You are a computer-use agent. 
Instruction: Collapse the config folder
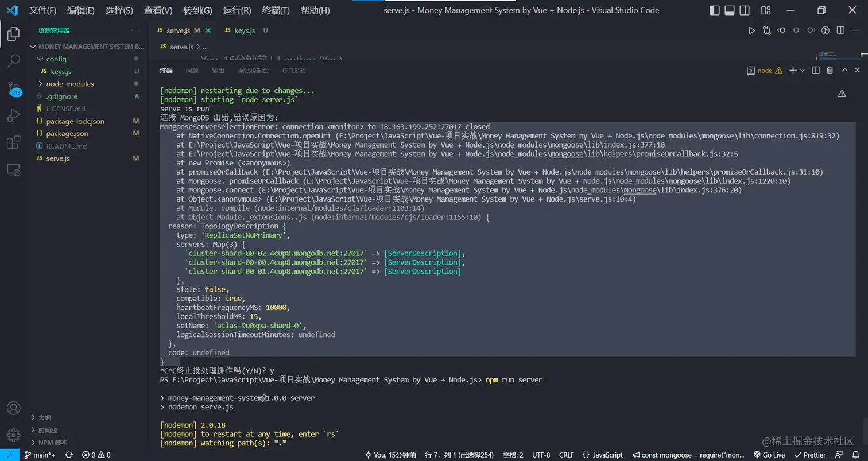coord(40,59)
